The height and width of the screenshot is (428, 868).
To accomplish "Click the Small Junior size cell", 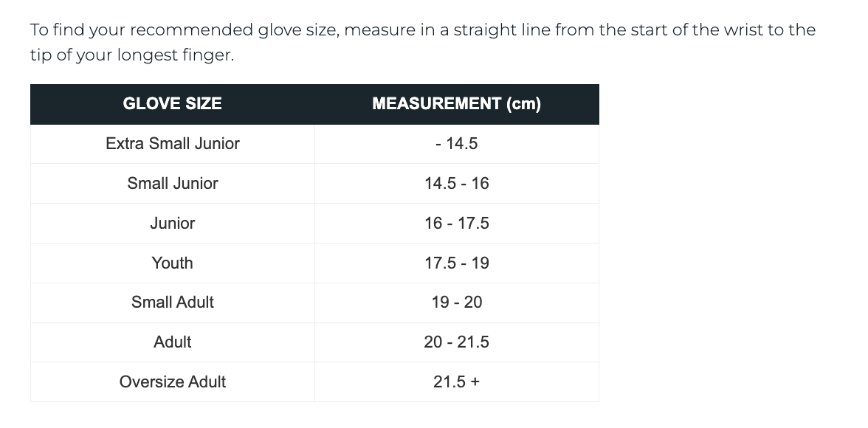I will [172, 184].
